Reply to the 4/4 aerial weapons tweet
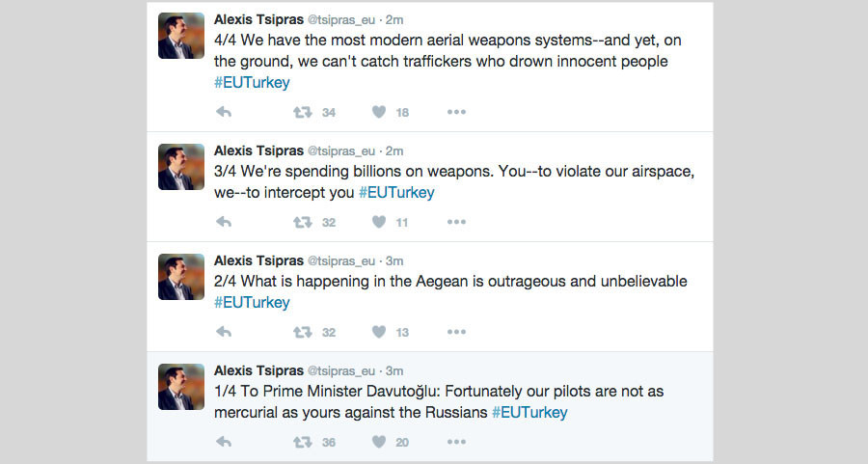868x464 pixels. pyautogui.click(x=224, y=112)
